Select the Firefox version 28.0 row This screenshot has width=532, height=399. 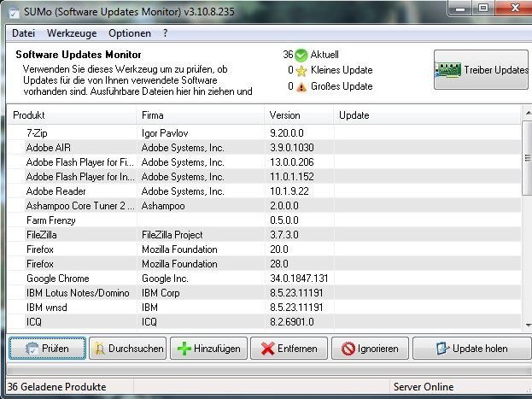[x=264, y=264]
